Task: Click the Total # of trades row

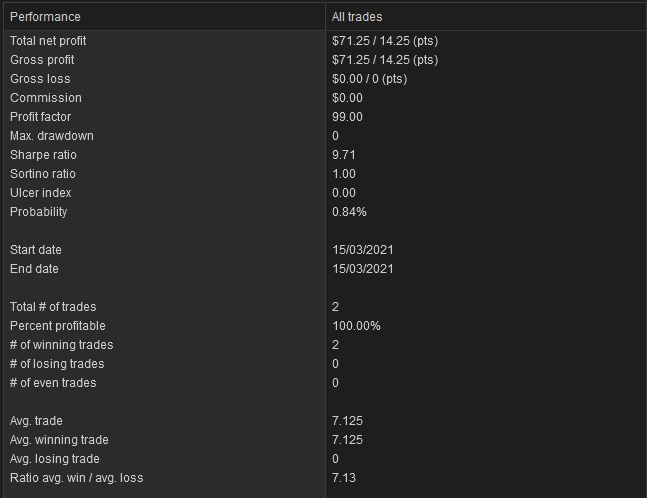Action: [x=325, y=307]
